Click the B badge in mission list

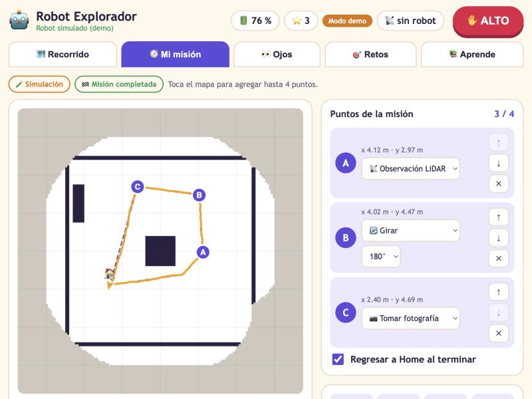tap(346, 237)
